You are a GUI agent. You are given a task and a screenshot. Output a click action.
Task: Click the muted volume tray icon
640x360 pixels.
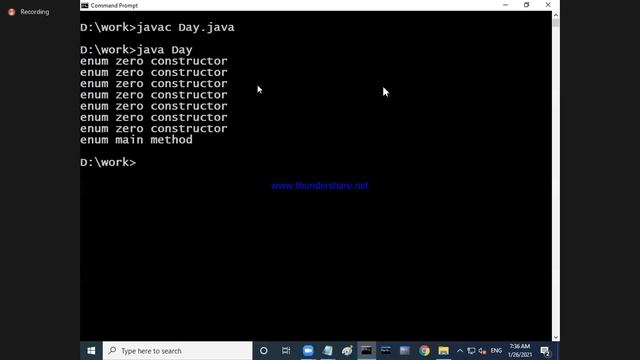[x=482, y=351]
